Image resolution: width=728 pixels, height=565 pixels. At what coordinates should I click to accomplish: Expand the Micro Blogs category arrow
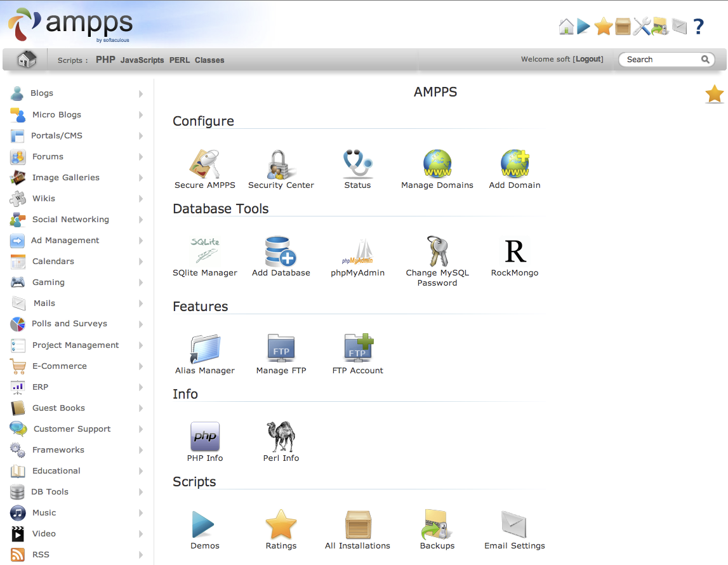coord(141,115)
